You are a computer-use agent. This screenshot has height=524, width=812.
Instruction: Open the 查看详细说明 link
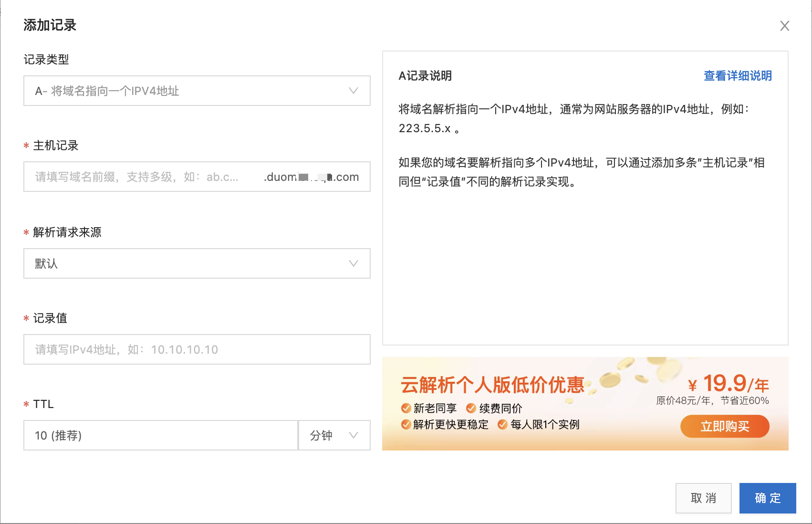coord(738,76)
